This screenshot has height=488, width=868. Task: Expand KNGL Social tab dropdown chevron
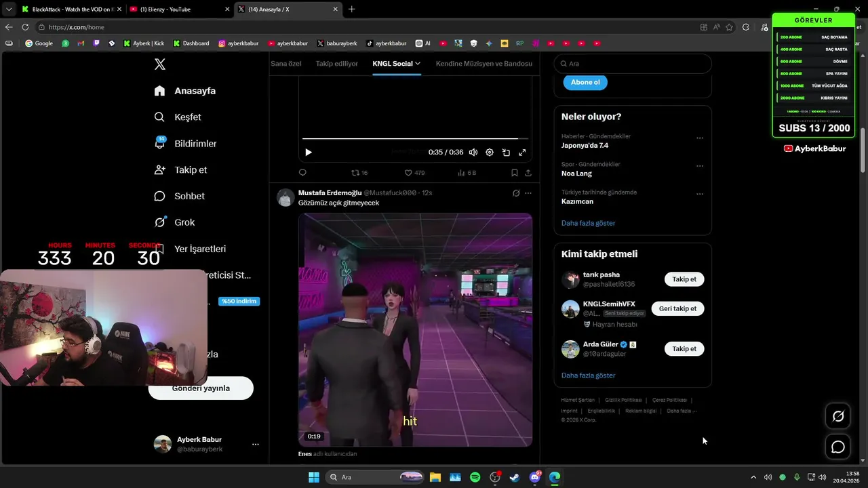pyautogui.click(x=418, y=64)
